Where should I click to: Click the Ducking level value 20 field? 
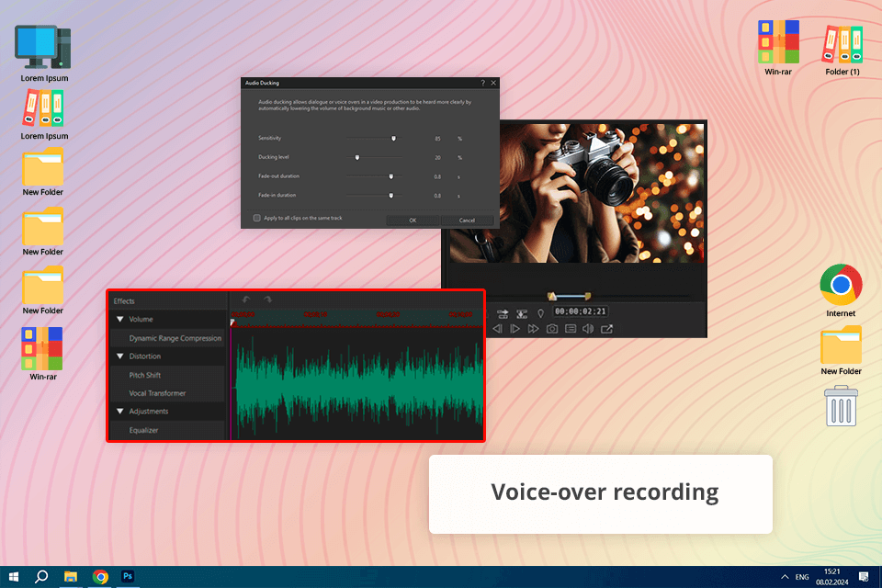pos(437,157)
